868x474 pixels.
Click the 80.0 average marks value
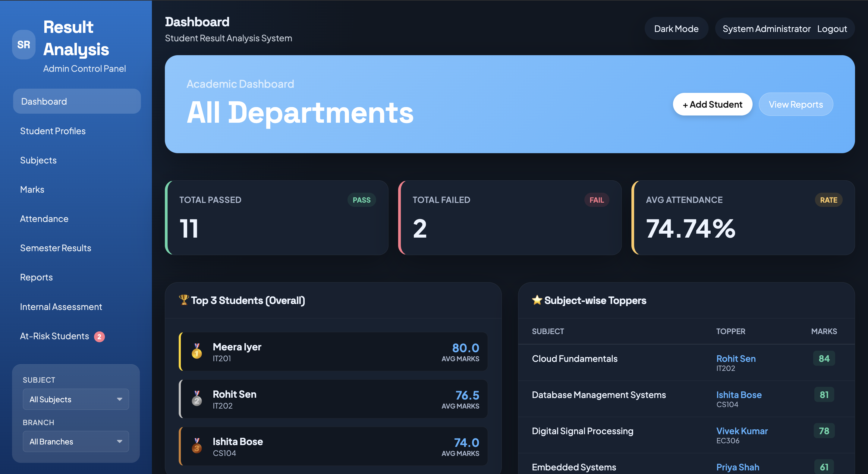[466, 348]
